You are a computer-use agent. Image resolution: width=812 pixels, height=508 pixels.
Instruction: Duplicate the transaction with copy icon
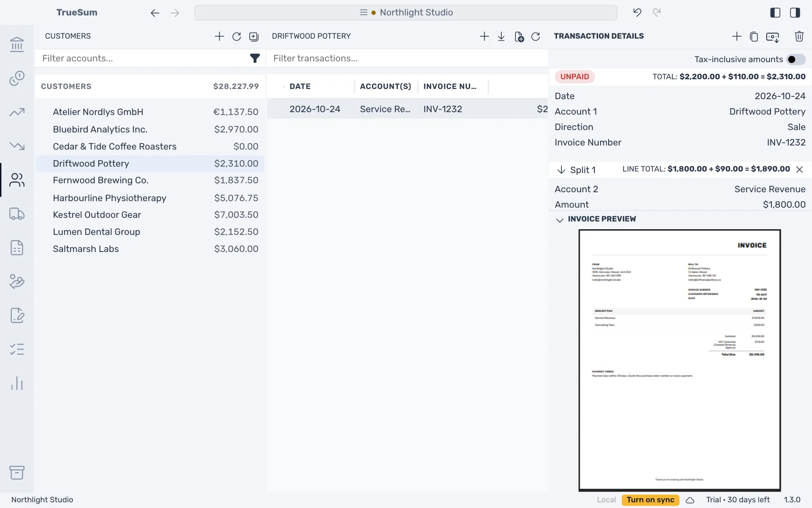point(754,36)
